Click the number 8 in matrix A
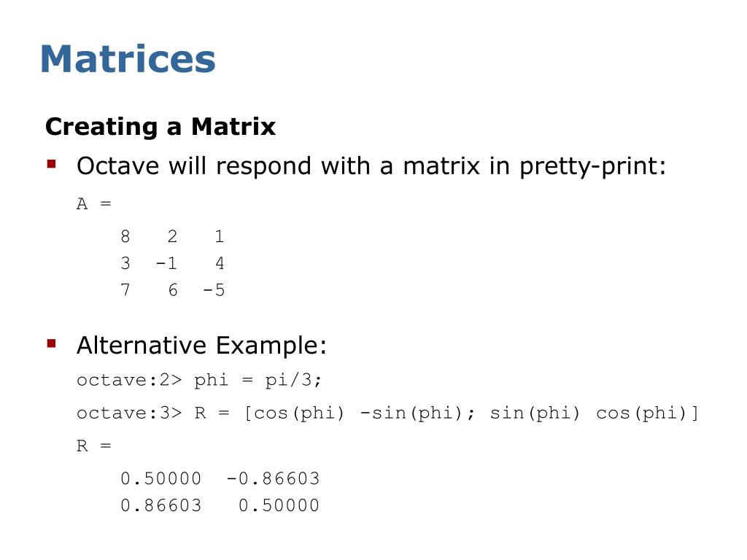747x560 pixels. point(125,236)
